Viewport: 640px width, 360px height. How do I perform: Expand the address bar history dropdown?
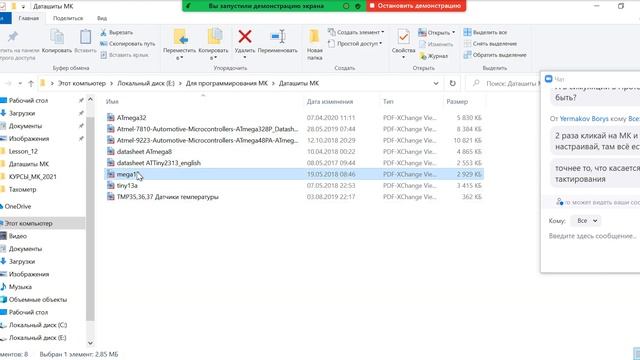point(436,83)
